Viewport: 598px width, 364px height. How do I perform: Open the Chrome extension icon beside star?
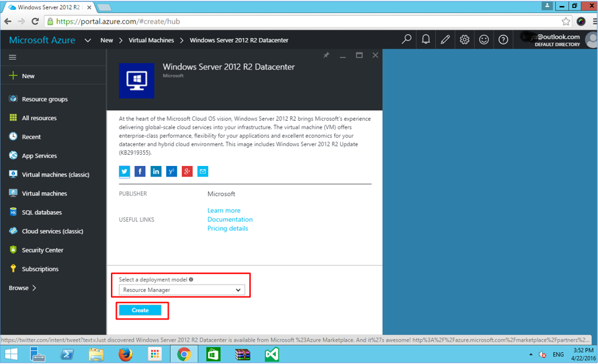click(x=581, y=22)
